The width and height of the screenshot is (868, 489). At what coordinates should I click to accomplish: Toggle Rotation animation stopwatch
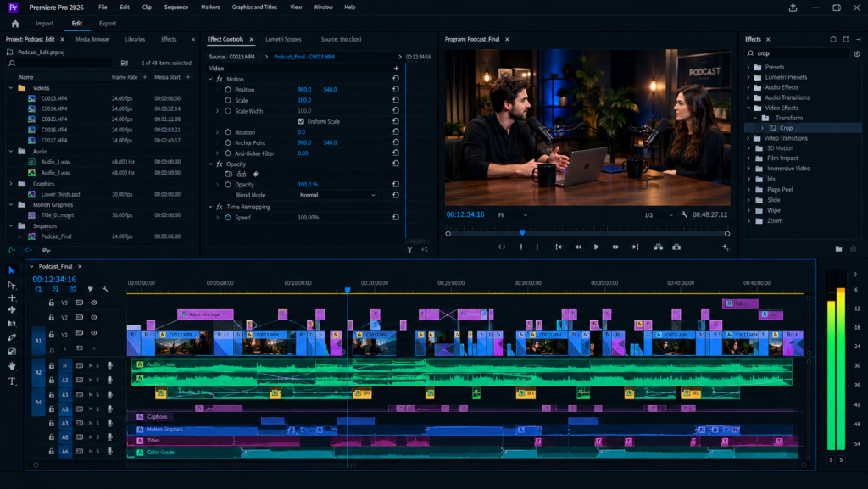[x=228, y=132]
